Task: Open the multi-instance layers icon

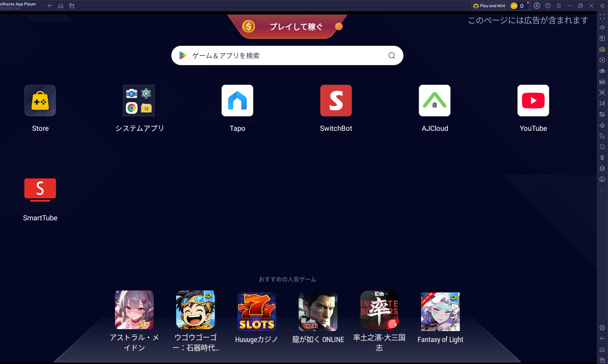Action: pos(602,168)
